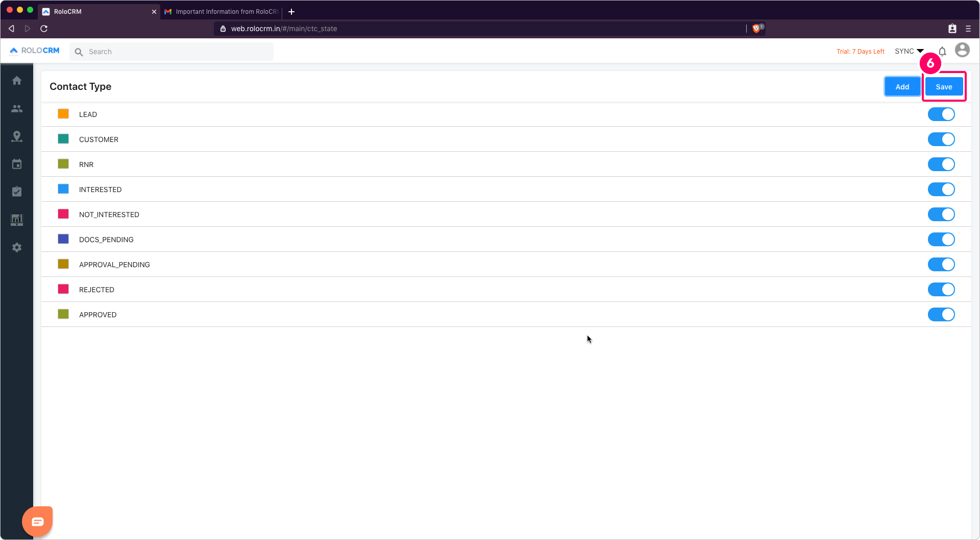This screenshot has width=980, height=540.
Task: Click the site lock icon in the address bar
Action: (223, 29)
